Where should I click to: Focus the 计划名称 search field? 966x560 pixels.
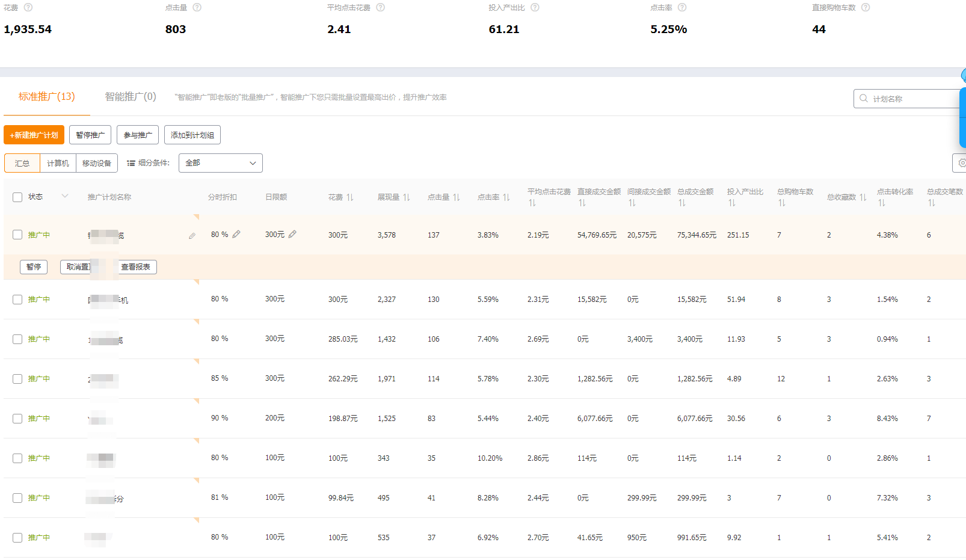[x=908, y=99]
